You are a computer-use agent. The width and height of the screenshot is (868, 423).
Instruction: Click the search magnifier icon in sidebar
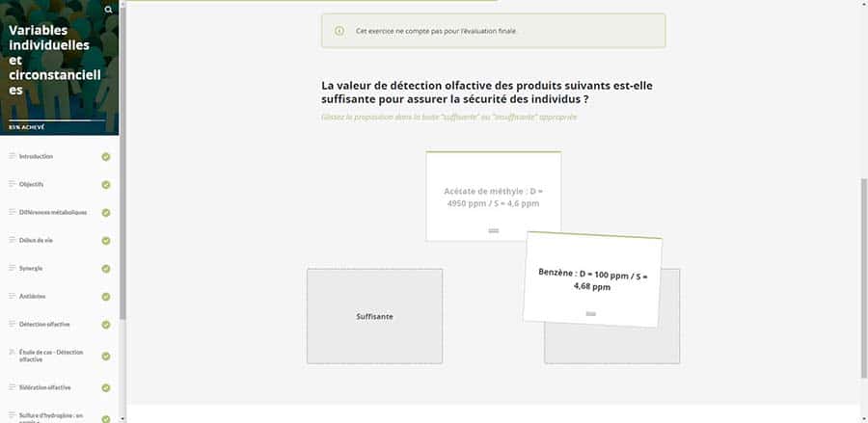[x=108, y=10]
